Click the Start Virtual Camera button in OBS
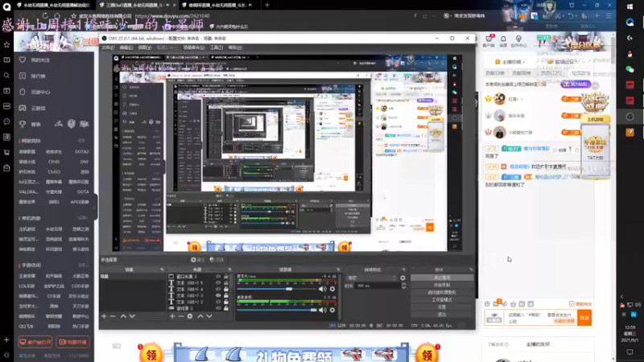This screenshot has height=362, width=644. [x=442, y=293]
